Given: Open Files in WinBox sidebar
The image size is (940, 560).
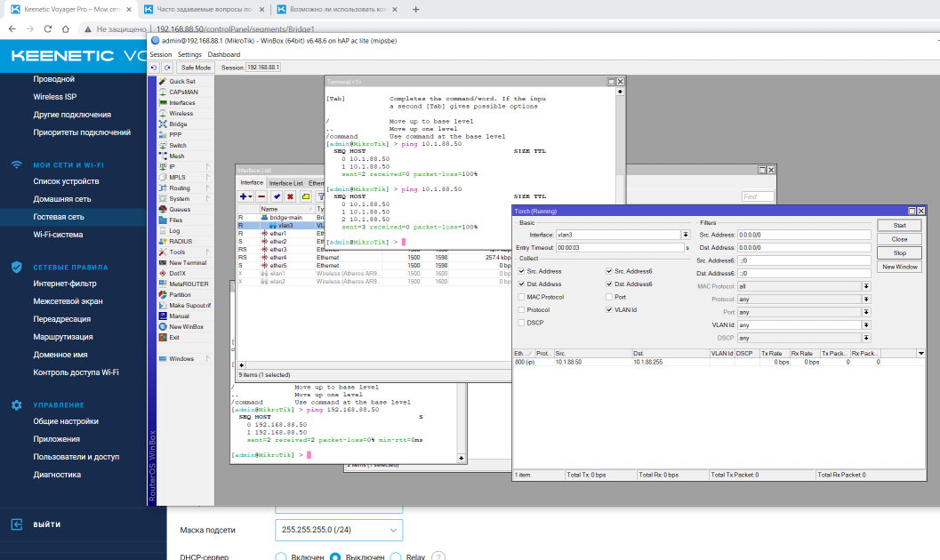Looking at the screenshot, I should click(x=176, y=220).
